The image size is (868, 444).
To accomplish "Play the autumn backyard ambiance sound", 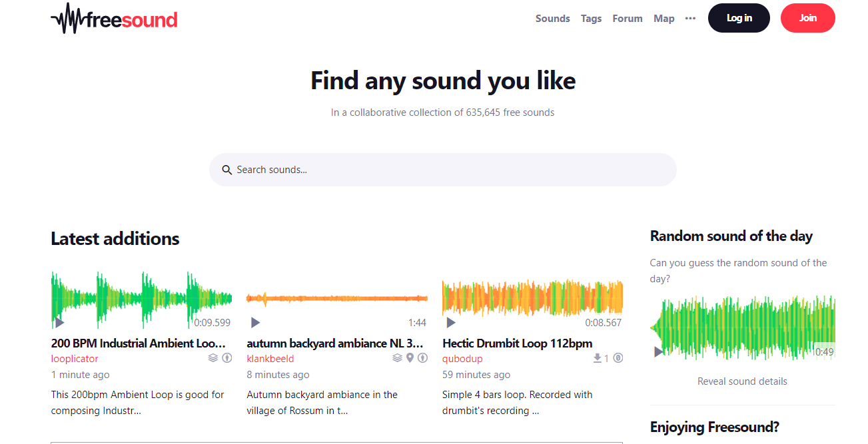I will coord(255,323).
